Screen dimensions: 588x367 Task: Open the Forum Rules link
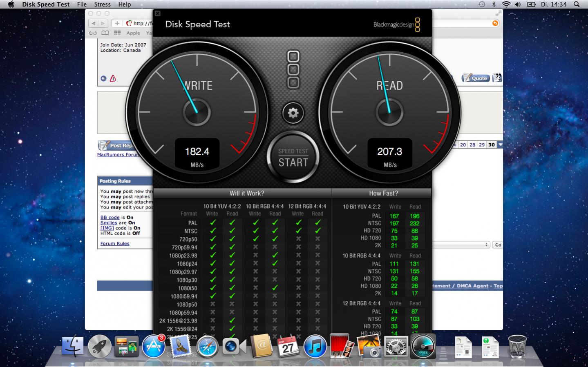click(115, 243)
